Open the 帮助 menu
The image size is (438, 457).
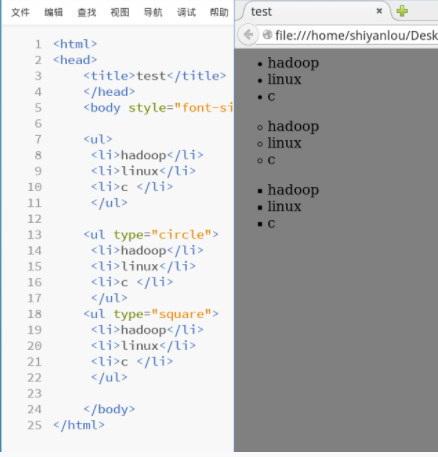[219, 12]
